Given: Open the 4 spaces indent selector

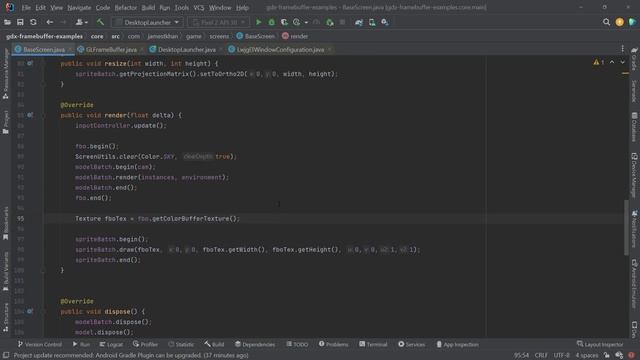Looking at the screenshot, I should tap(587, 355).
